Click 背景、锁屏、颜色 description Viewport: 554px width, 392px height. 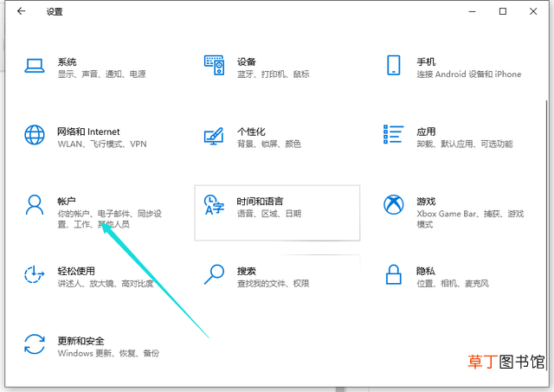coord(269,145)
